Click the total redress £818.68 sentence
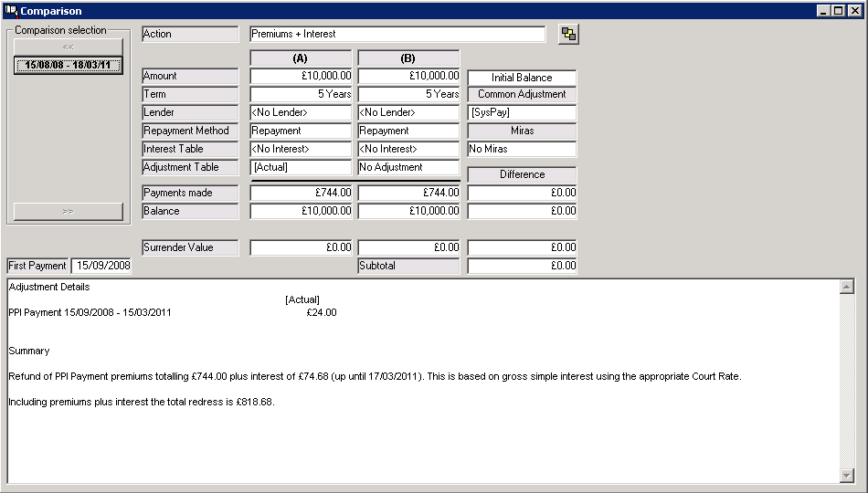This screenshot has height=493, width=868. [x=141, y=402]
